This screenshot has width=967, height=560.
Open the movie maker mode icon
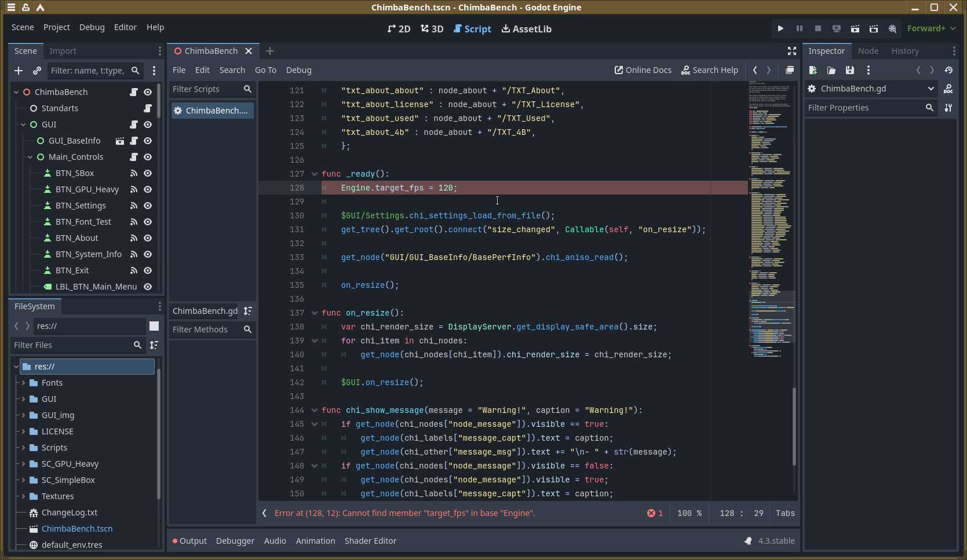(892, 28)
